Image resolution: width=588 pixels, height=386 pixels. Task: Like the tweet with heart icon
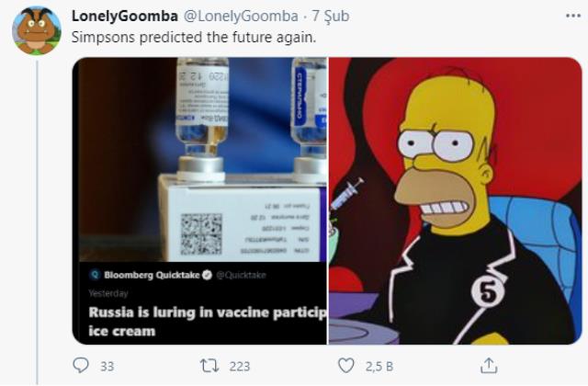(345, 366)
